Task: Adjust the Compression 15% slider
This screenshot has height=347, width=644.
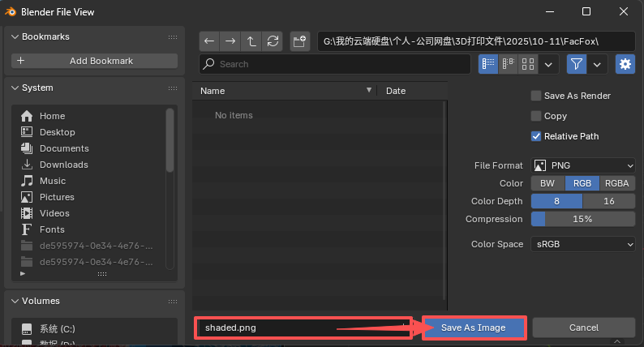Action: (x=582, y=219)
